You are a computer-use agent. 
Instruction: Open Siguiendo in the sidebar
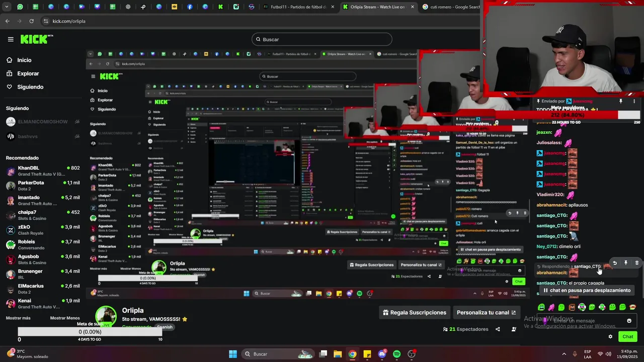point(30,87)
